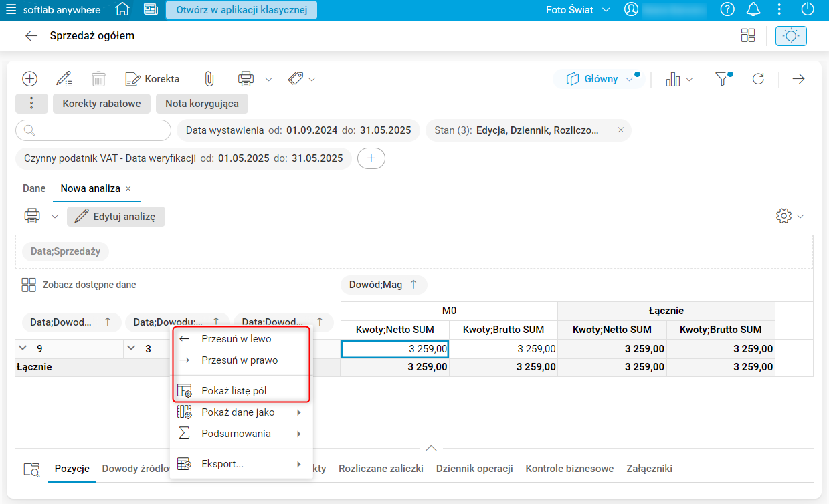This screenshot has width=829, height=504.
Task: Add a new filter with plus button
Action: pos(371,158)
